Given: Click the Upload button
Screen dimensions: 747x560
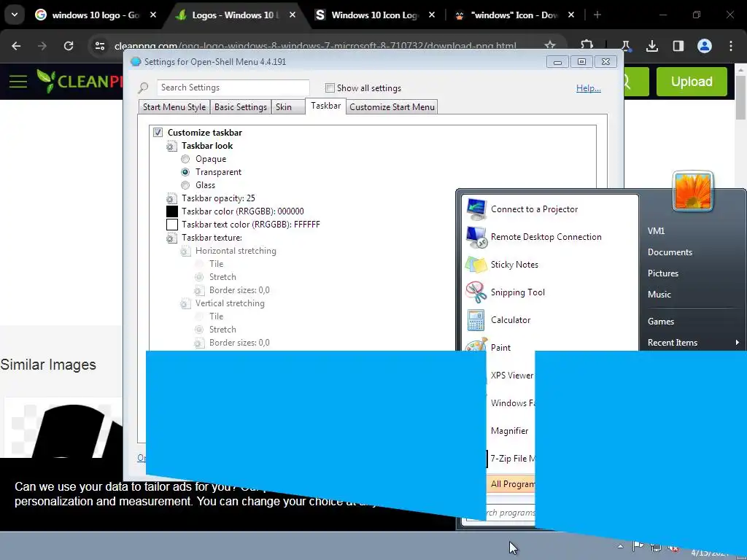Looking at the screenshot, I should 692,82.
